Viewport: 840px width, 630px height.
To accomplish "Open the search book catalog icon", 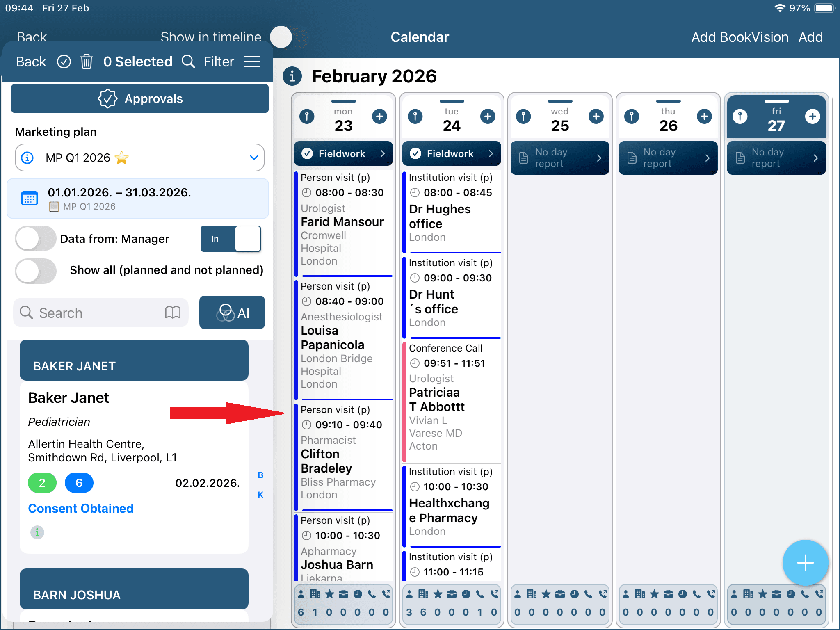I will [x=173, y=313].
